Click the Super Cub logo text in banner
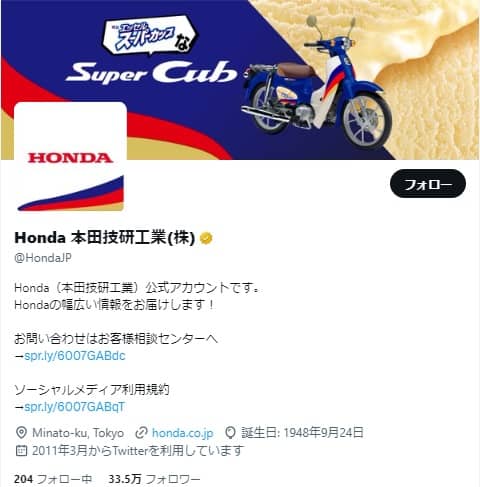Screen dimensions: 480x487 click(152, 72)
